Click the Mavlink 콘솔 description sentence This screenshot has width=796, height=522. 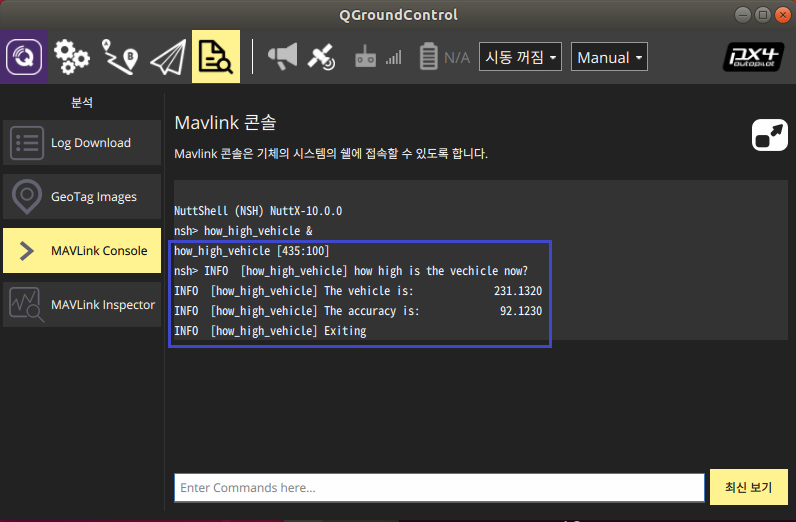(x=331, y=154)
